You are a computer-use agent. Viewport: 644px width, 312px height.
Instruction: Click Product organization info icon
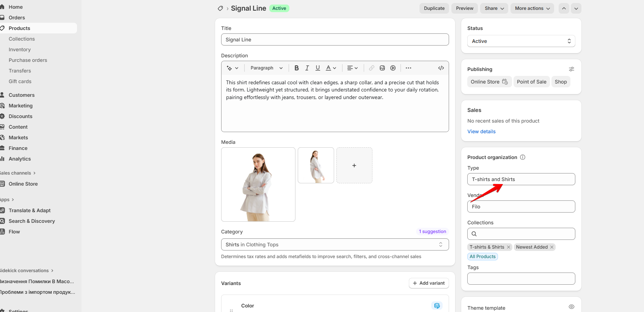click(x=523, y=157)
